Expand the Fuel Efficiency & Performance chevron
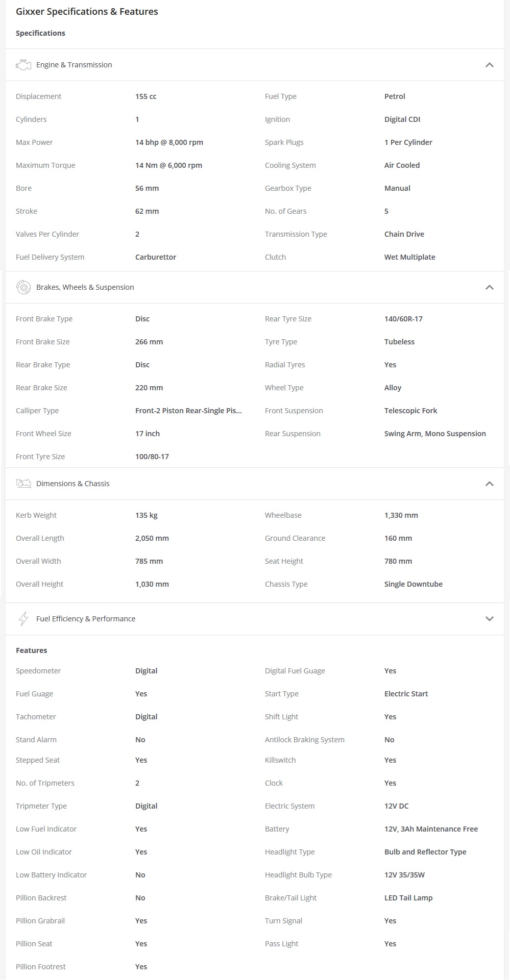510x980 pixels. 489,619
